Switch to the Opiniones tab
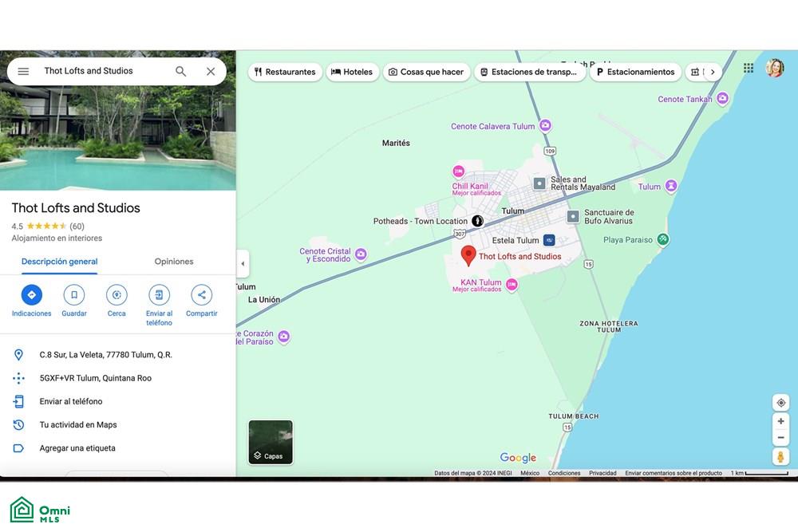Image resolution: width=798 pixels, height=532 pixels. pyautogui.click(x=174, y=262)
